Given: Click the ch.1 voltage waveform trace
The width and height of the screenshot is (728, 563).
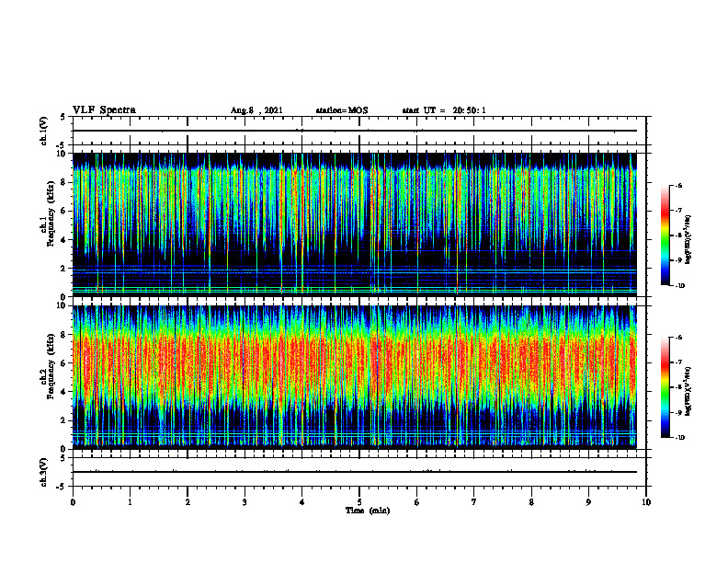Looking at the screenshot, I should (354, 131).
